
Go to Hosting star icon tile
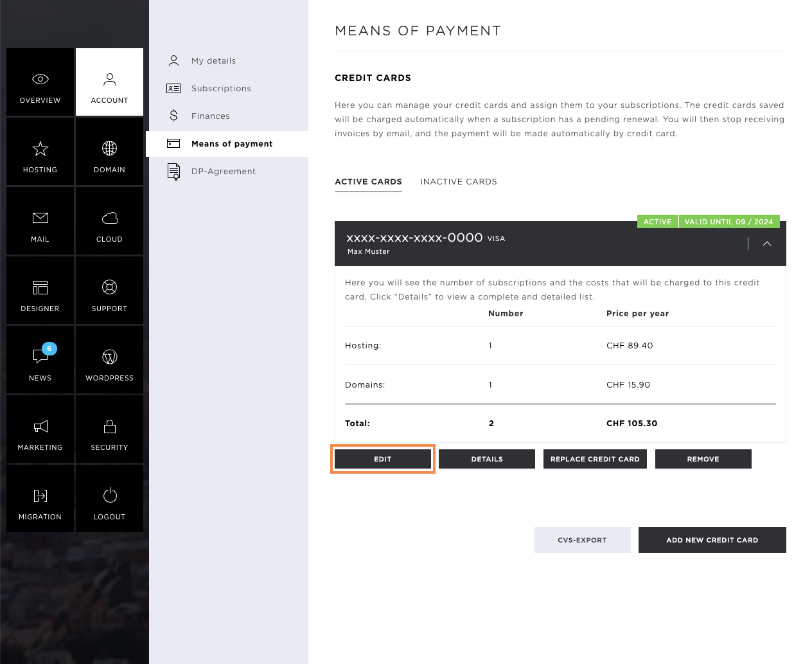coord(40,152)
